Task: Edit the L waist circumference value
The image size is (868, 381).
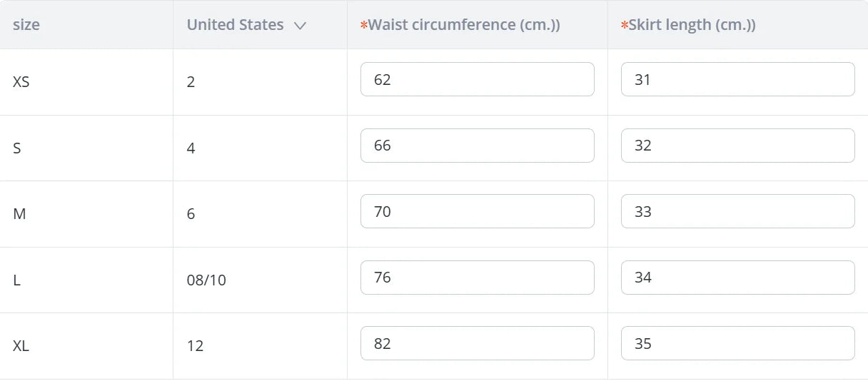Action: pyautogui.click(x=477, y=278)
